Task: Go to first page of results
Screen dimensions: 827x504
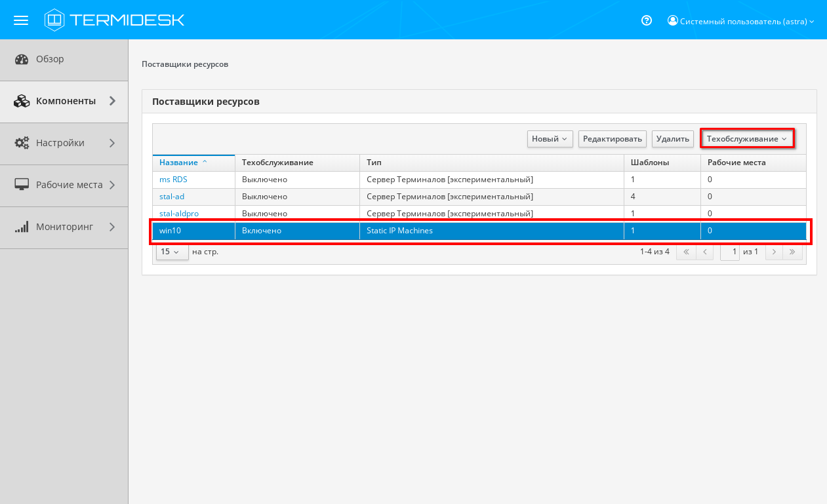Action: pos(686,252)
